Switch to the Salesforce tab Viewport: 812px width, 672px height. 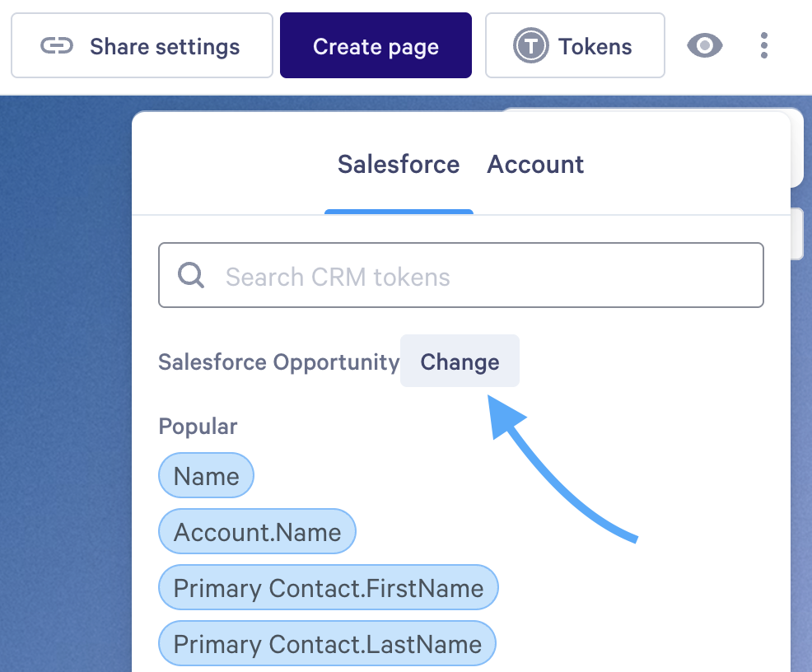tap(399, 165)
